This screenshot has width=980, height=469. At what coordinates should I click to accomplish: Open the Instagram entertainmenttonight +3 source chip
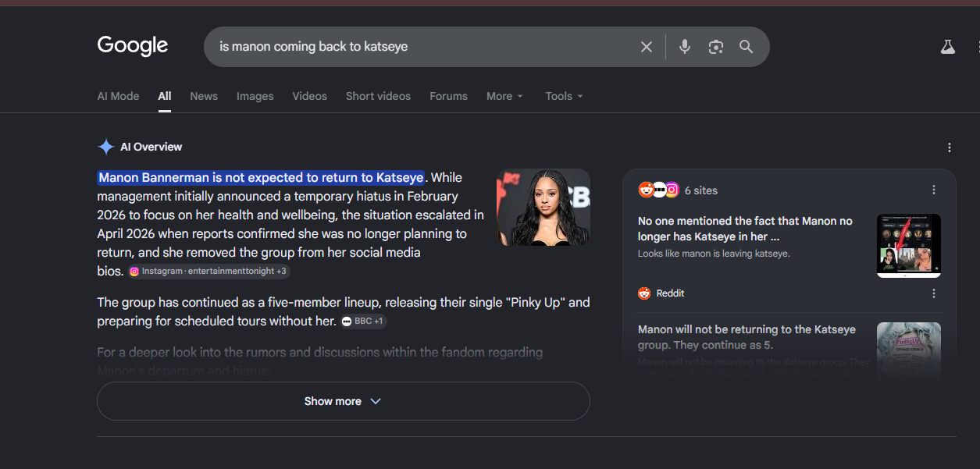tap(208, 271)
